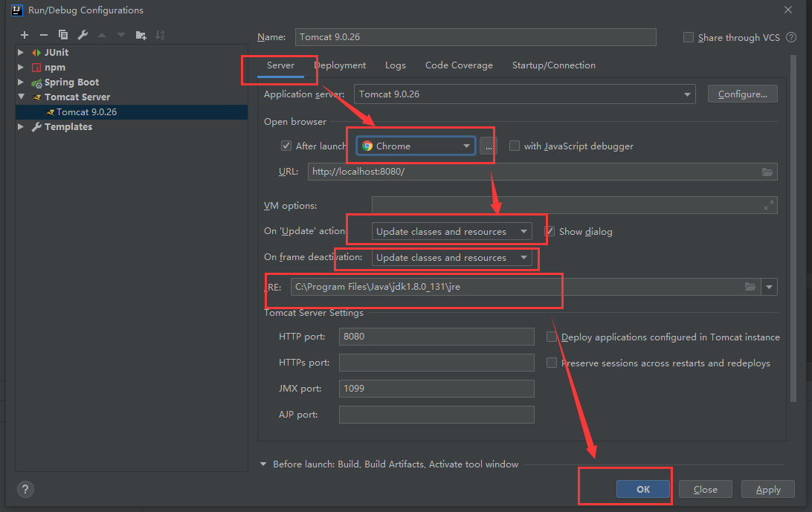The image size is (812, 512).
Task: Expand the Templates node arrow
Action: pyautogui.click(x=21, y=127)
